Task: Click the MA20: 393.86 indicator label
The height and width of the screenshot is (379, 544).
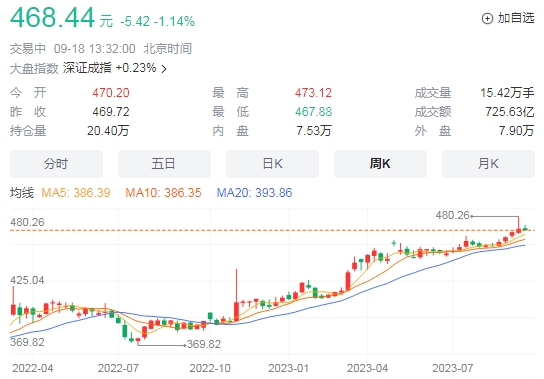Action: pyautogui.click(x=254, y=193)
